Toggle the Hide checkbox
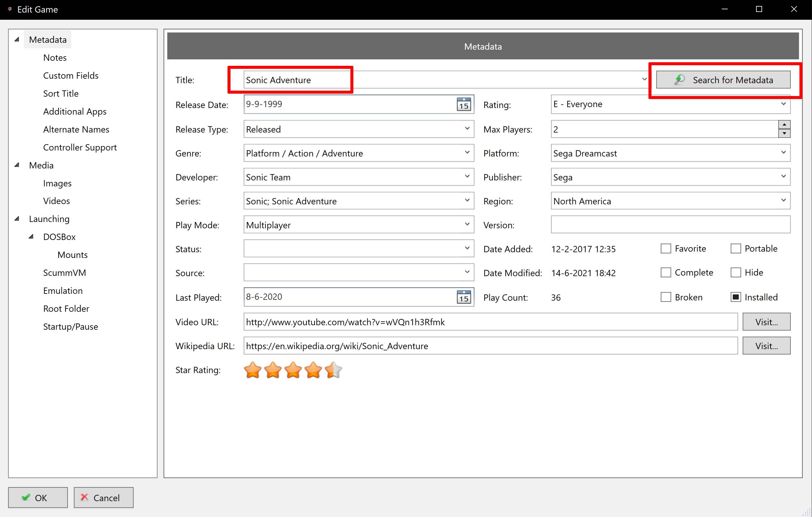Screen dimensions: 812x517 735,273
